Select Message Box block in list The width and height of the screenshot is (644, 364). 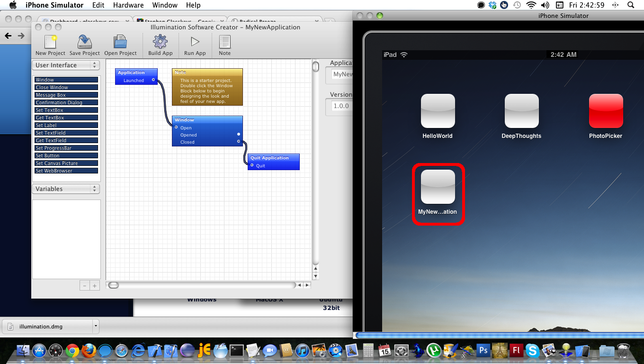66,95
